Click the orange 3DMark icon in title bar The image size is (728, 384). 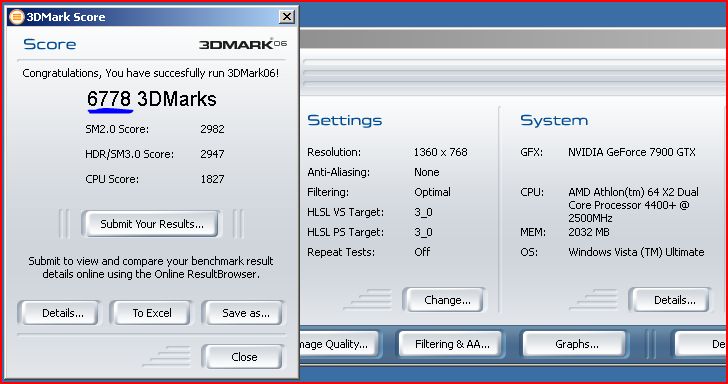click(16, 17)
